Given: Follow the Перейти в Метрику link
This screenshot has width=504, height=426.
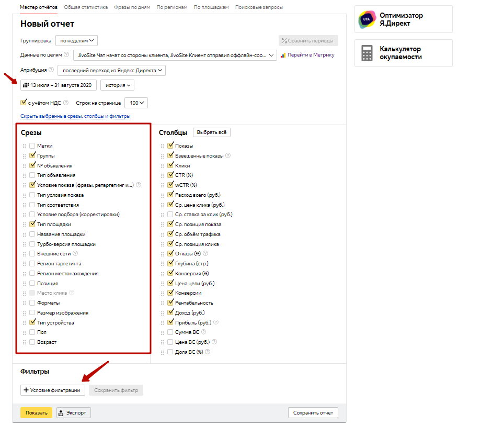Looking at the screenshot, I should coord(311,55).
